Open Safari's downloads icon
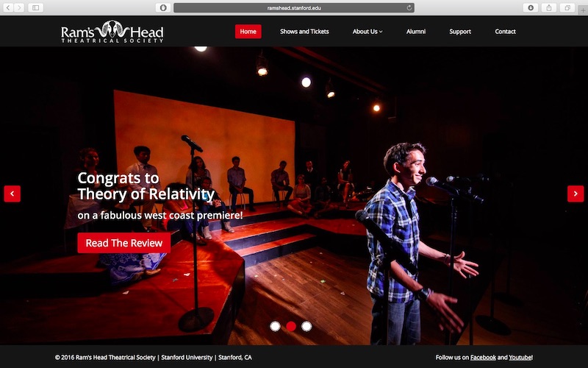Viewport: 588px width, 368px height. [x=531, y=7]
